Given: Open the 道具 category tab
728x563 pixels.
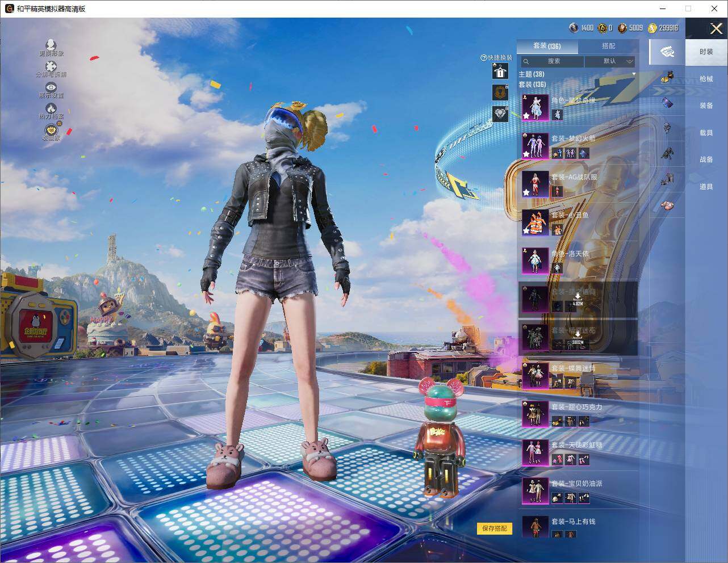Looking at the screenshot, I should pos(706,187).
